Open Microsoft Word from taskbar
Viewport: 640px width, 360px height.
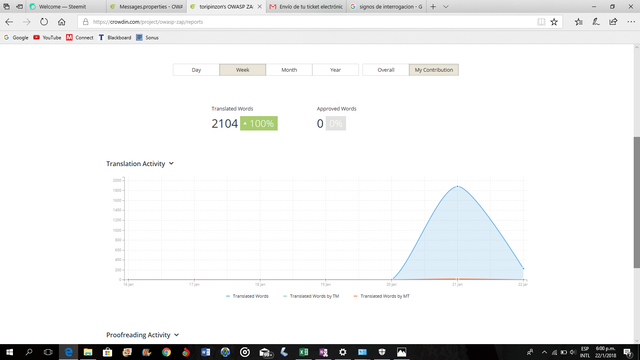[x=205, y=352]
